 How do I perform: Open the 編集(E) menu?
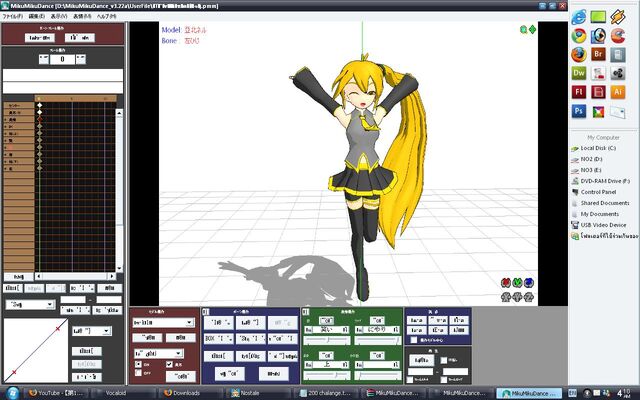point(37,16)
